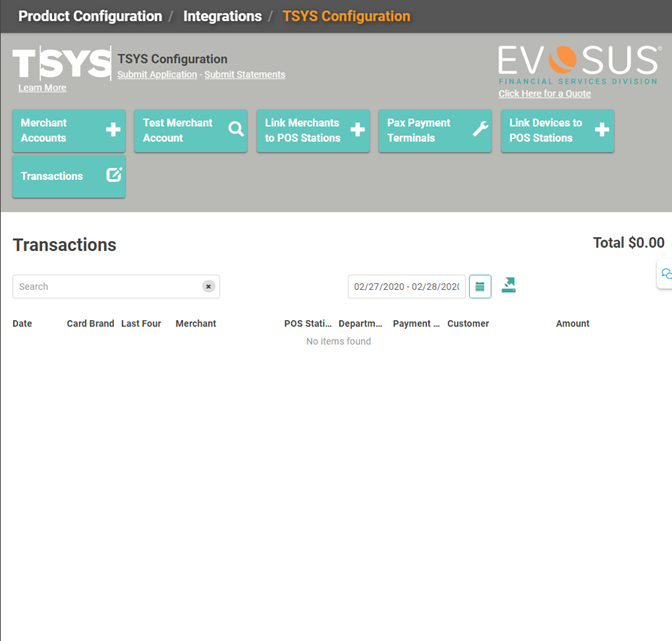This screenshot has height=641, width=672.
Task: Click the Learn More link
Action: coord(42,88)
